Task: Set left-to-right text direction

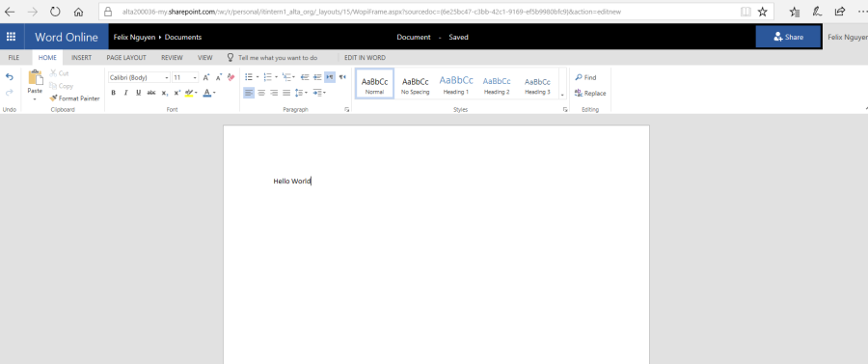Action: [330, 77]
